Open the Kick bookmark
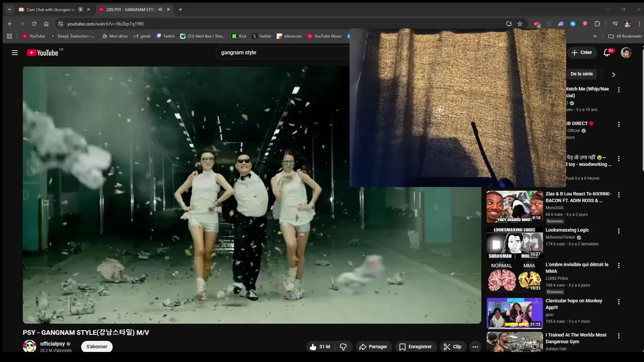644x362 pixels. (x=239, y=36)
